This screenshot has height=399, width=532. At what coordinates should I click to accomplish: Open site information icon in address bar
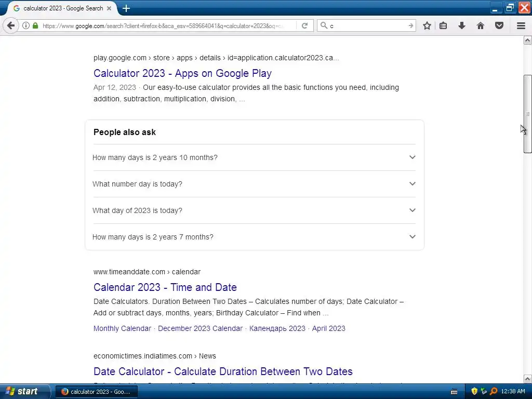click(26, 26)
